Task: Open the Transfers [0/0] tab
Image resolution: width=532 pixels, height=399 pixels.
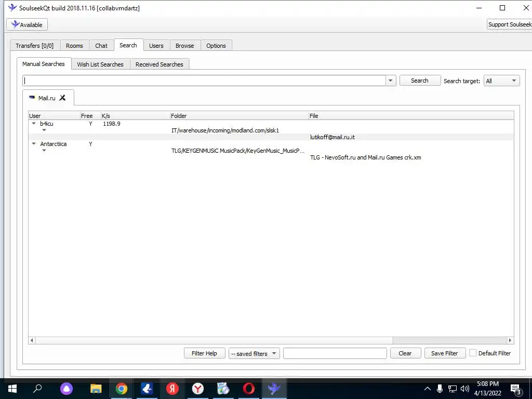Action: (35, 46)
